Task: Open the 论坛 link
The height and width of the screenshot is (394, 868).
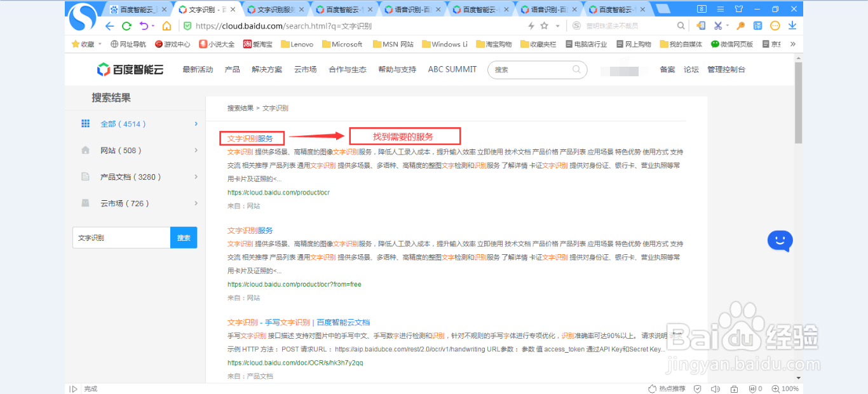Action: pyautogui.click(x=691, y=69)
